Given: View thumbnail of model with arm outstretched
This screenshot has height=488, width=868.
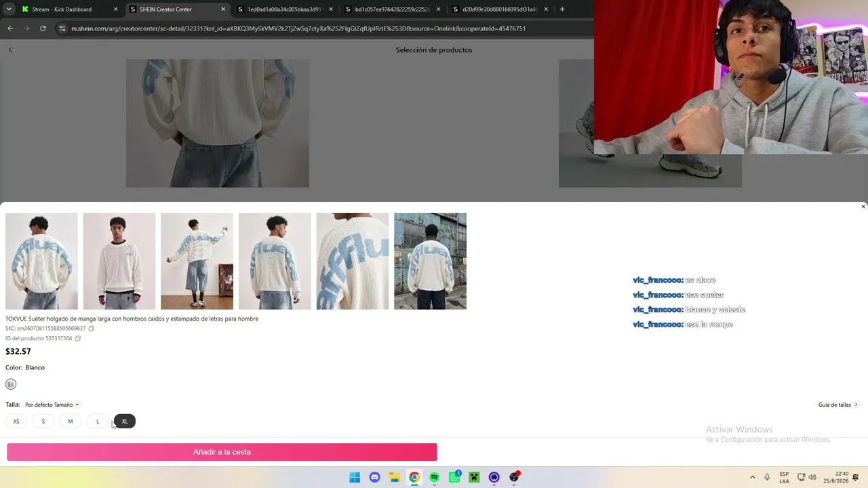Looking at the screenshot, I should point(197,261).
